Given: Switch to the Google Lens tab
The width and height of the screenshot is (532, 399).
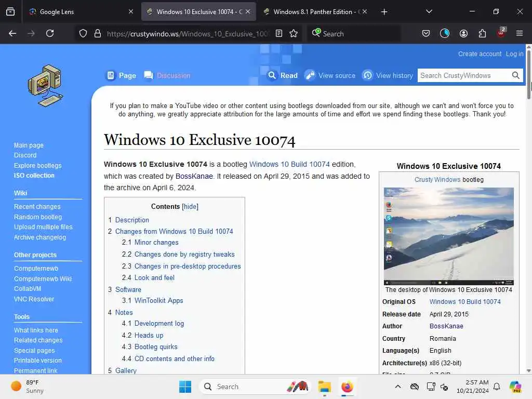Looking at the screenshot, I should click(x=81, y=11).
